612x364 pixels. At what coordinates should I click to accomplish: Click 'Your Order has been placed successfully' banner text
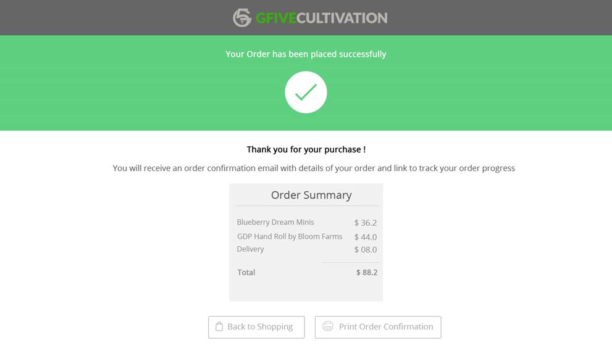306,54
